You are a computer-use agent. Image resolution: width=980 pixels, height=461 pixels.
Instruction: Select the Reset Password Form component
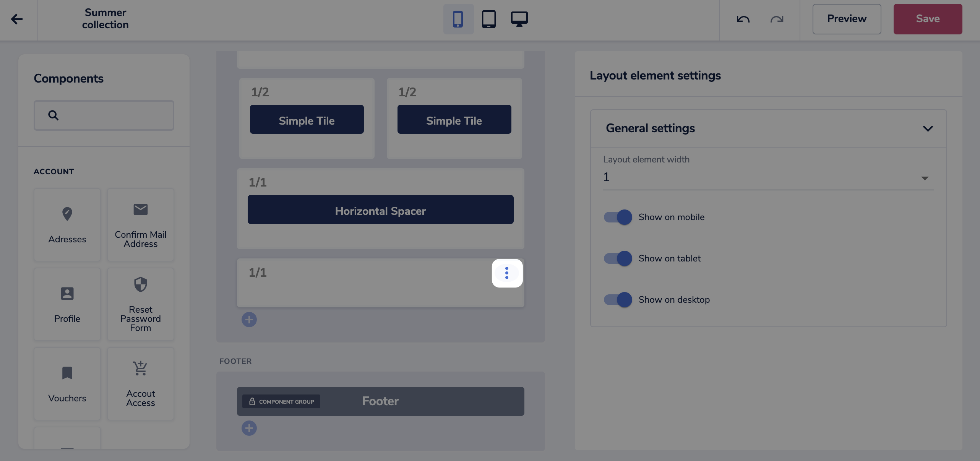(141, 304)
